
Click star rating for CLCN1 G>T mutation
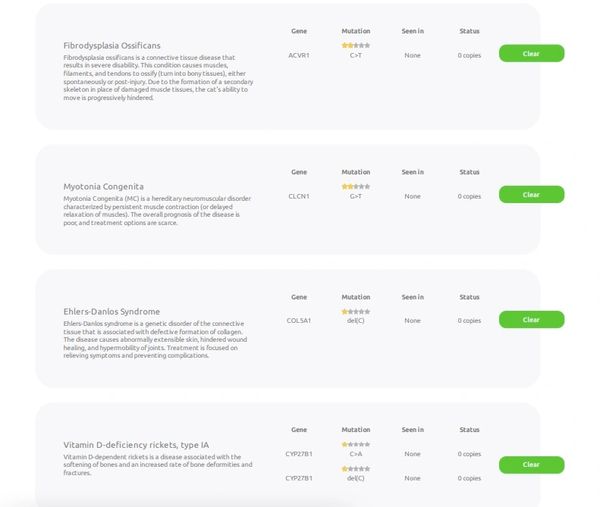355,186
